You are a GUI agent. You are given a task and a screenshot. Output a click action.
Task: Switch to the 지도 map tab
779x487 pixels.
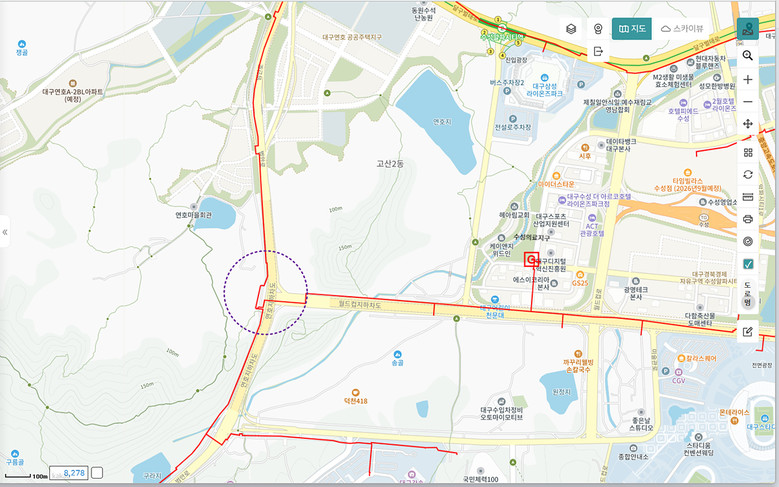pyautogui.click(x=634, y=29)
